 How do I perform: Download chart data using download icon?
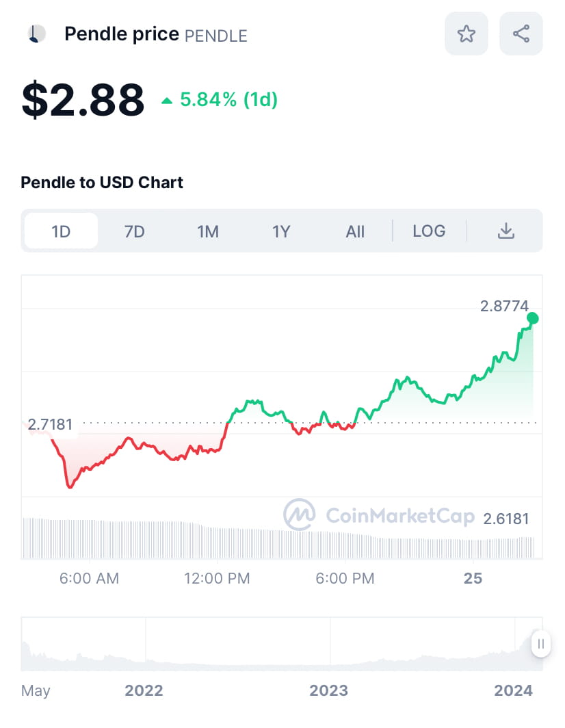click(x=505, y=231)
